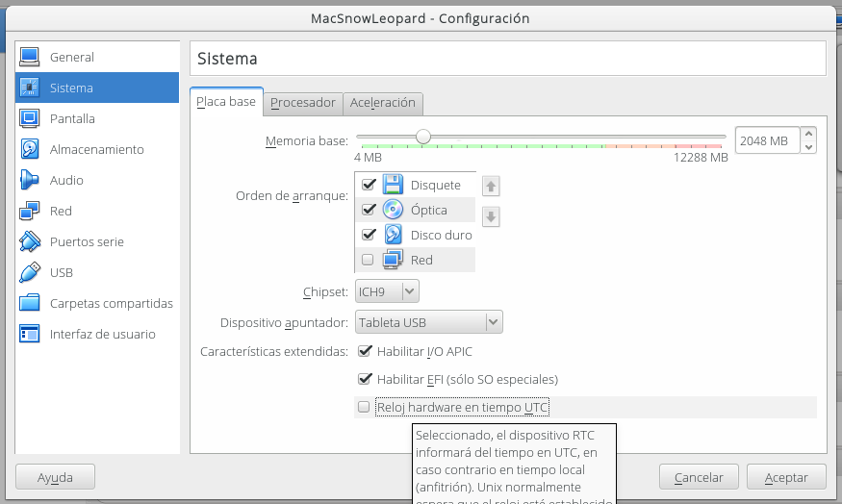Select Óptica text in boot order
Image resolution: width=842 pixels, height=504 pixels.
tap(428, 210)
